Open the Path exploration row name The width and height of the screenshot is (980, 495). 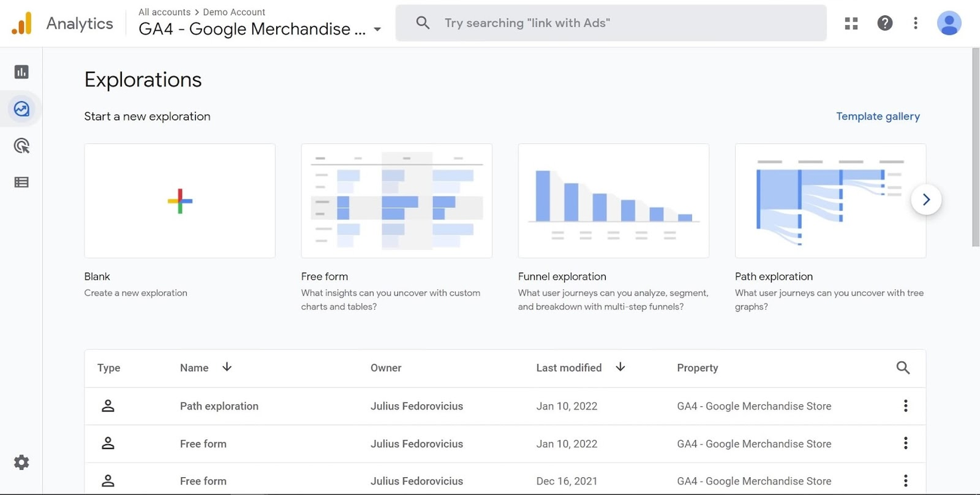tap(219, 406)
